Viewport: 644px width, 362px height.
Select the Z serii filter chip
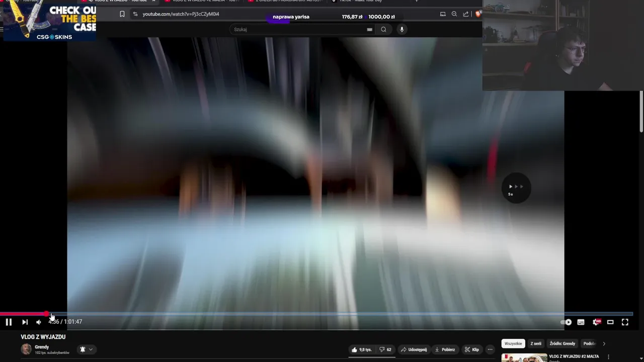tap(536, 343)
